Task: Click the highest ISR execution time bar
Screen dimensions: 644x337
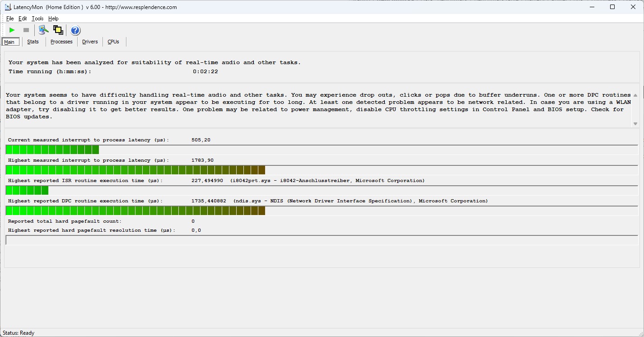Action: click(x=322, y=190)
